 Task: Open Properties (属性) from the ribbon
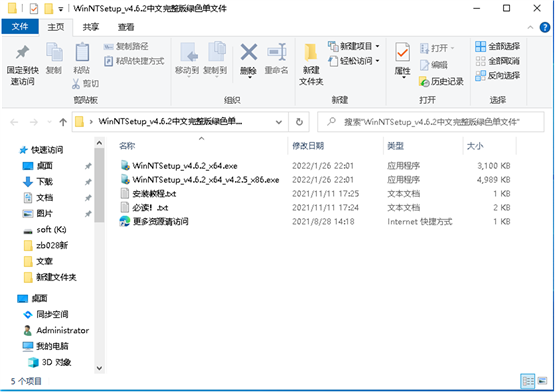coord(402,60)
